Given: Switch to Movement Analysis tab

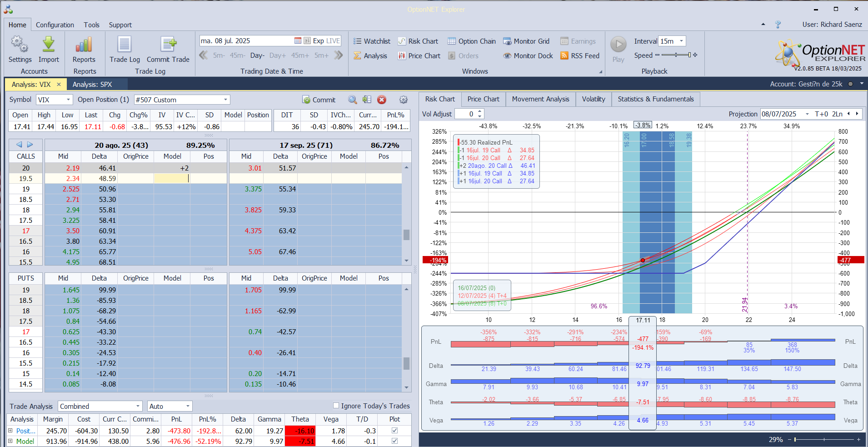Looking at the screenshot, I should point(540,99).
